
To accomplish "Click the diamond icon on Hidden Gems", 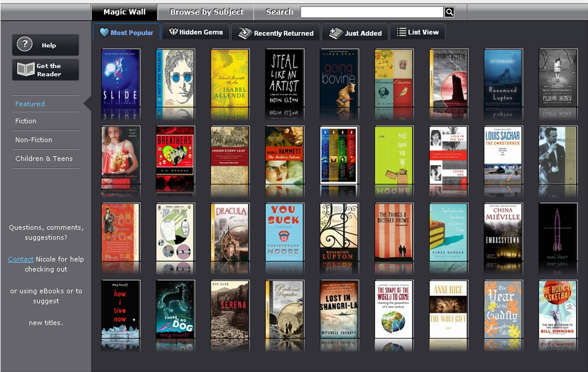I will tap(173, 32).
